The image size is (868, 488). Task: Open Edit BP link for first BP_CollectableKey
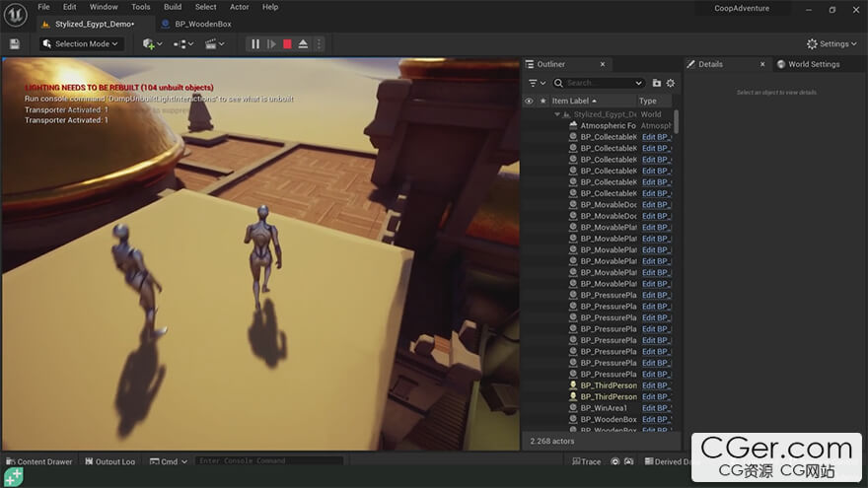pos(657,137)
